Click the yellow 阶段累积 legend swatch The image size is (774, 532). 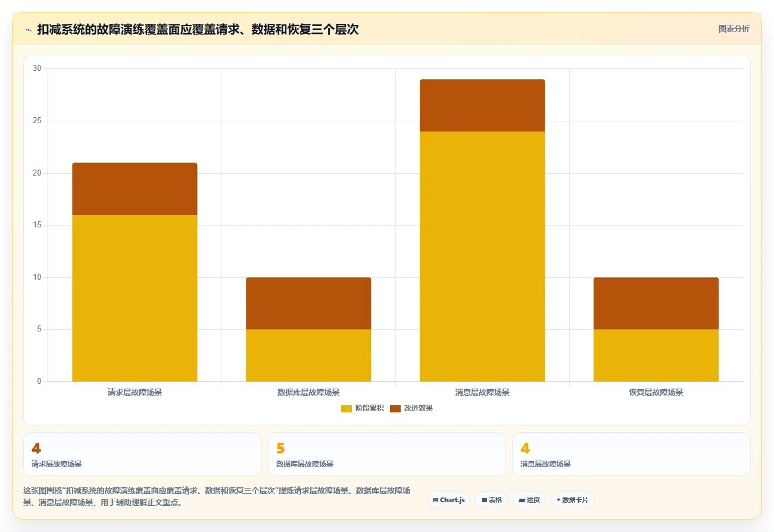pos(347,408)
